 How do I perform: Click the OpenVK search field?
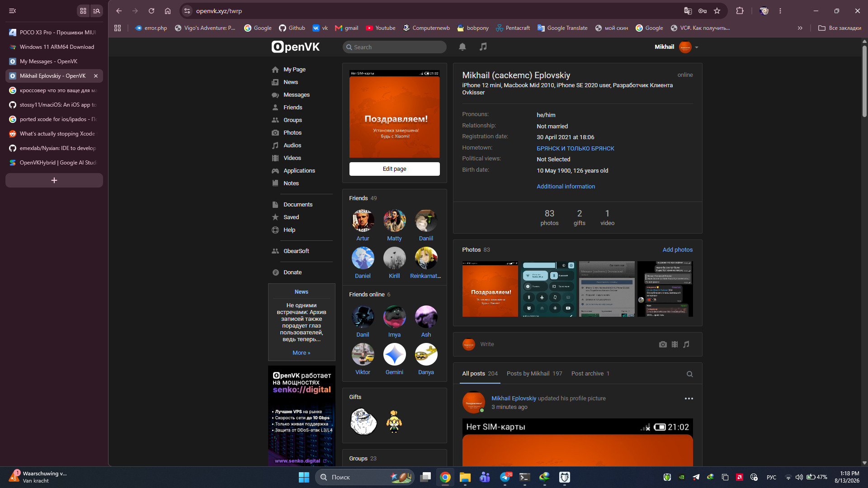click(x=394, y=47)
